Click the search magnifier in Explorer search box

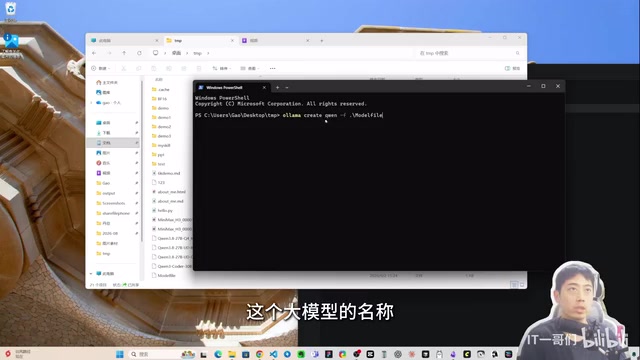point(518,53)
